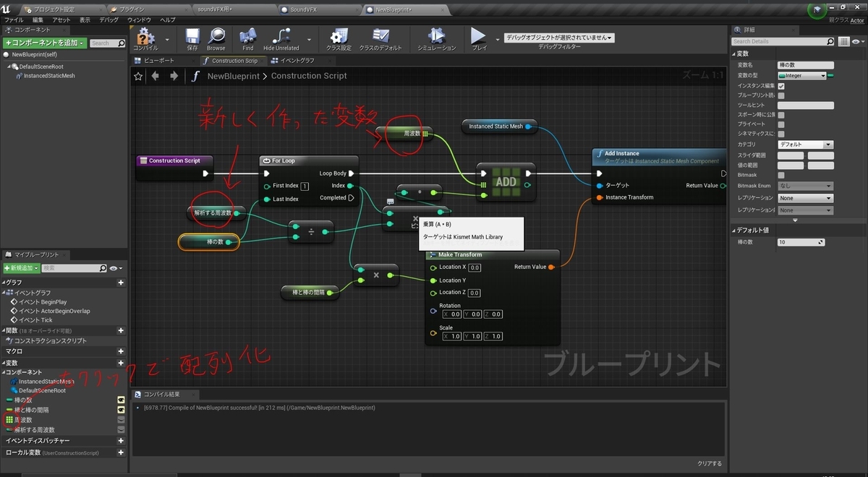Toggle eye visibility for 周波数 variable

(122, 420)
